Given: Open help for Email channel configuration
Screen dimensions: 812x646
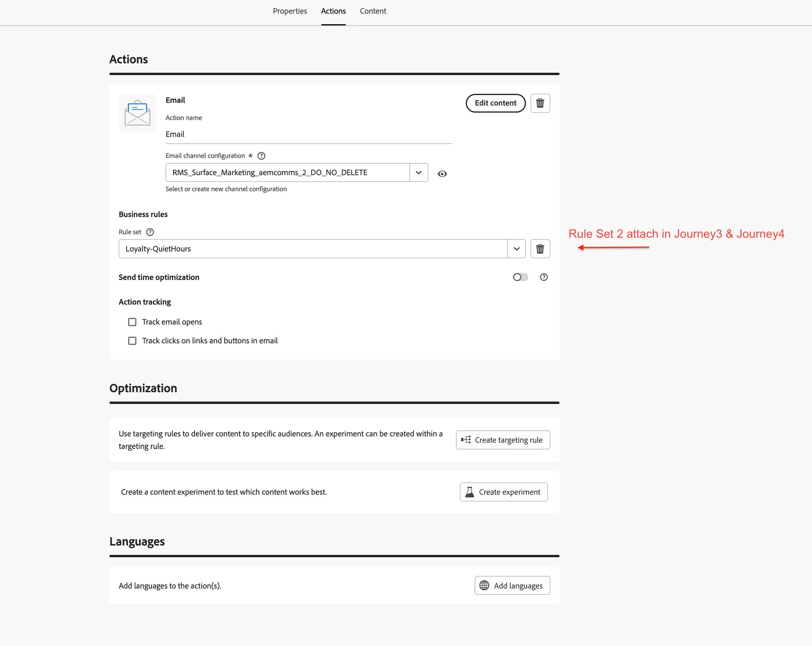Looking at the screenshot, I should [x=261, y=156].
